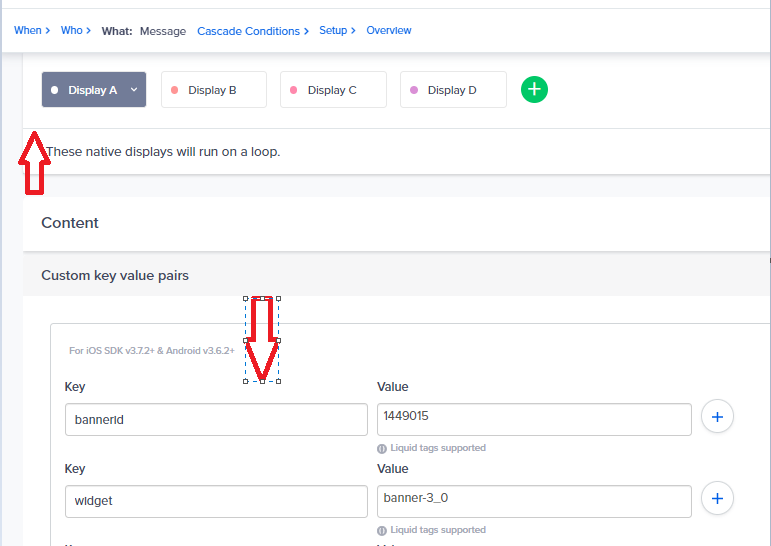Open the Display A dropdown chevron
This screenshot has height=546, width=771.
[134, 90]
